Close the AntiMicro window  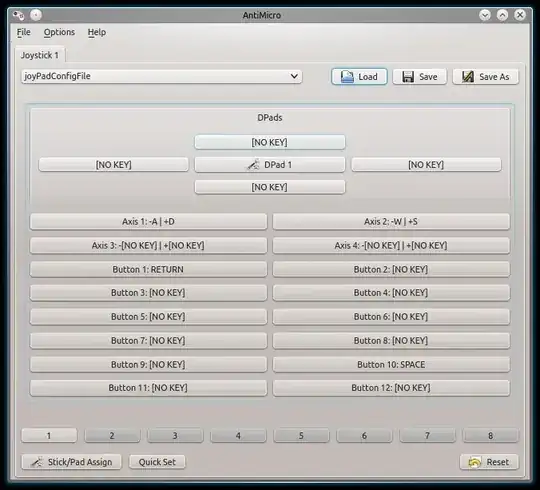click(x=520, y=15)
